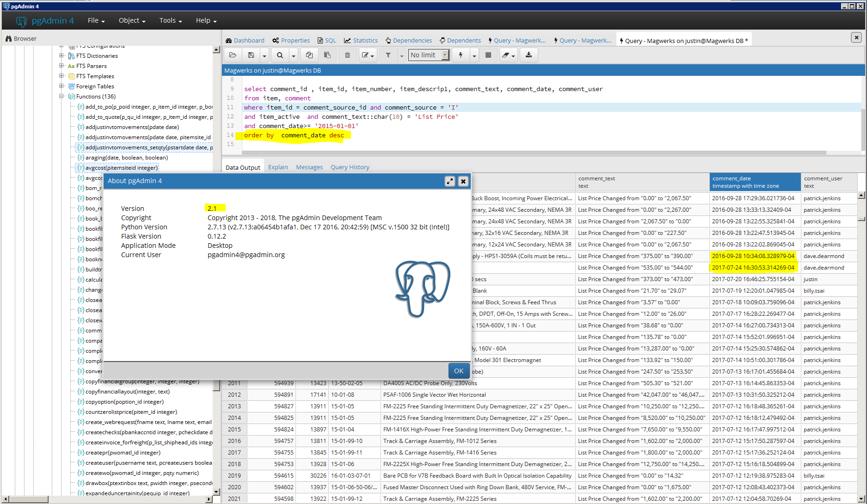Maximize the About pgAdmin 4 dialog
The image size is (867, 504).
tap(450, 181)
